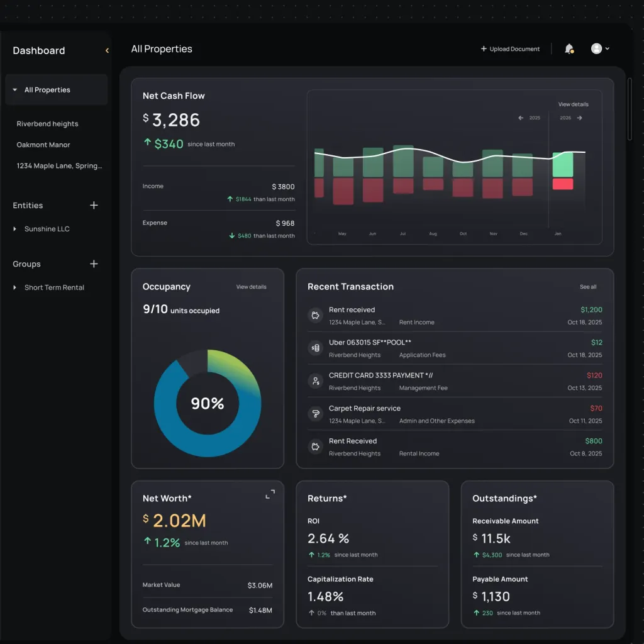Go to next year 2026 arrow
Screen dimensions: 644x644
pyautogui.click(x=579, y=118)
